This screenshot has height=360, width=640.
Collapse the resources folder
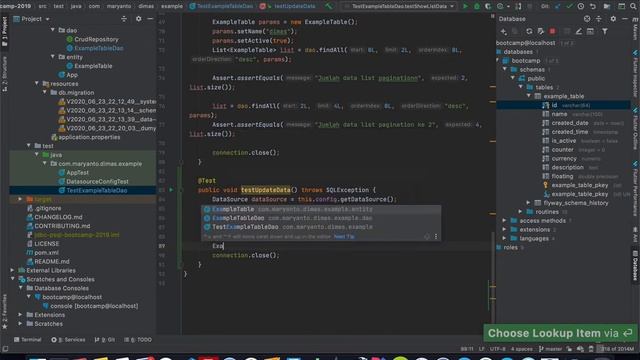37,84
